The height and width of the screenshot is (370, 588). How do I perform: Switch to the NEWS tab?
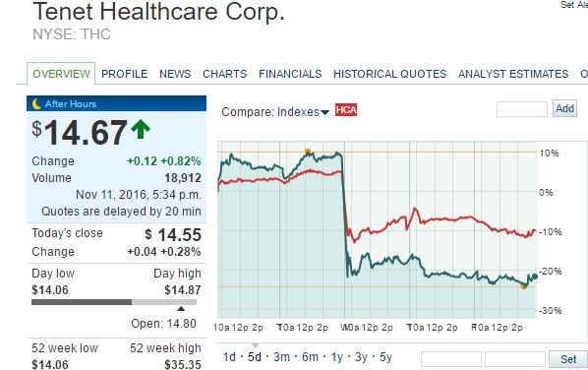[x=175, y=74]
